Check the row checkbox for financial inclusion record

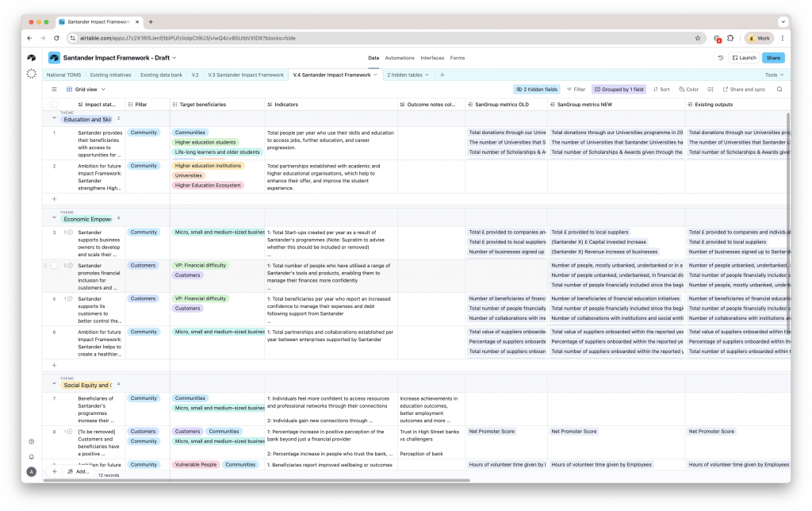[55, 266]
